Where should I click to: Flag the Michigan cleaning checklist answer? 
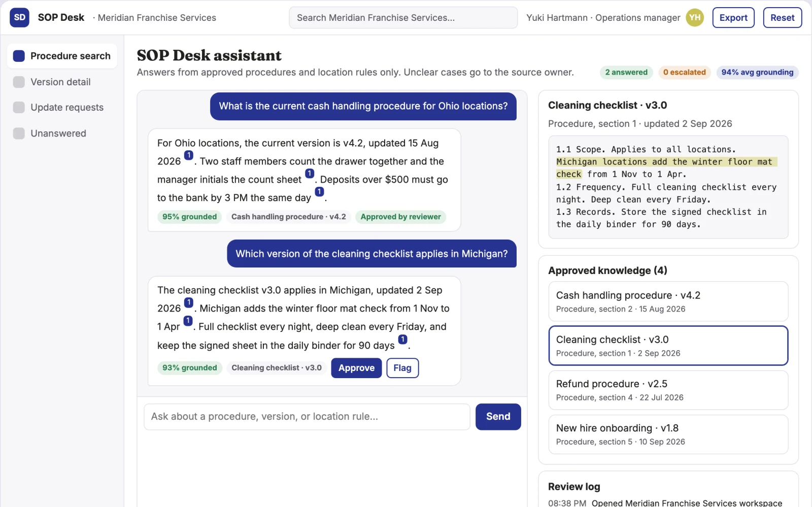[x=402, y=368]
